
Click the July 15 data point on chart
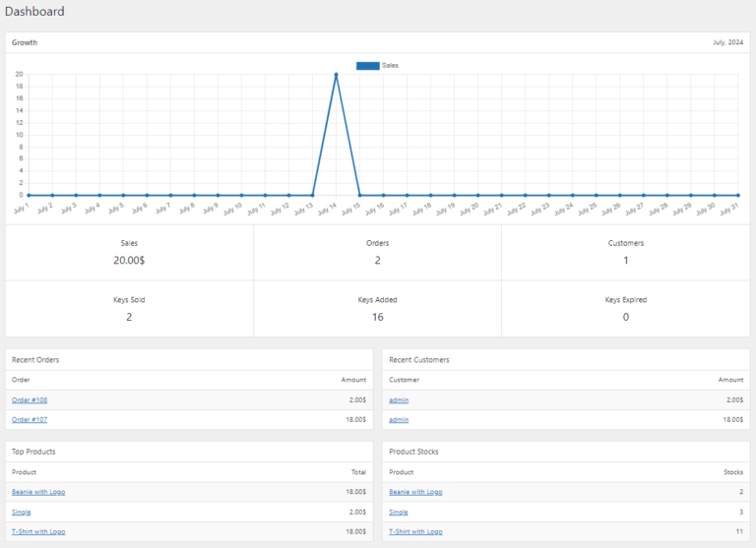point(359,195)
